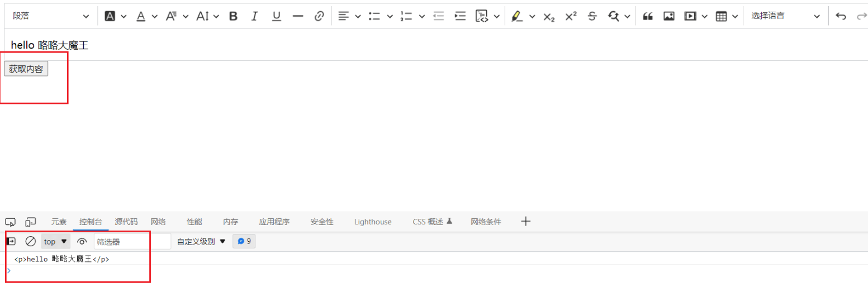Insert a hyperlink with the link icon
Screen dimensions: 868x297
(319, 16)
